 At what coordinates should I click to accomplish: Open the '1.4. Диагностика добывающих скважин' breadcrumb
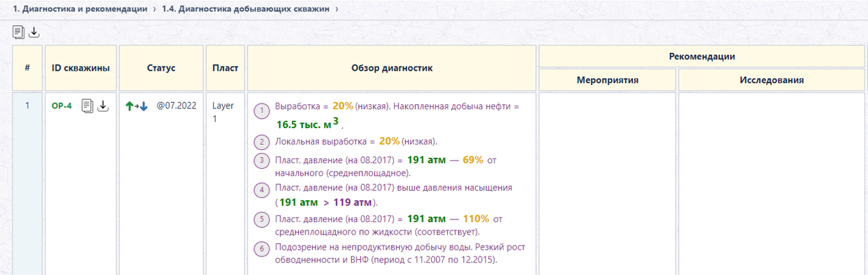246,9
